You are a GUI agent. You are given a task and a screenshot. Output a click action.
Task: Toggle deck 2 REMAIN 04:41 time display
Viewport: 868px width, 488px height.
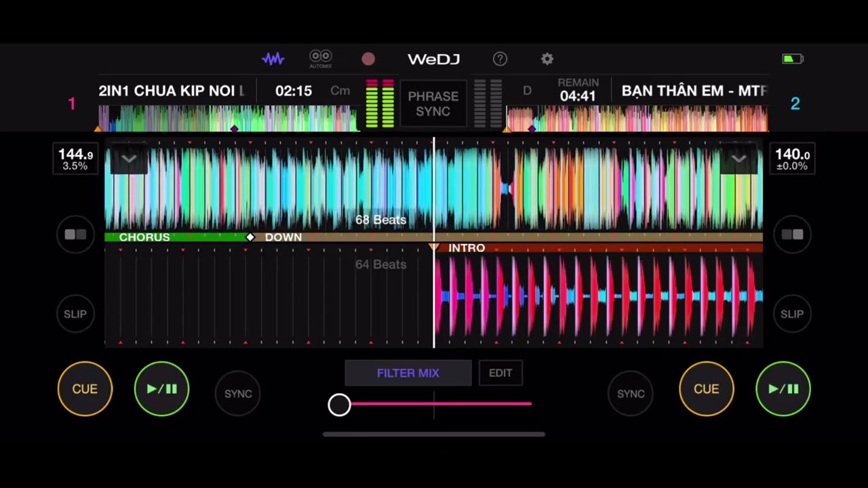[578, 90]
